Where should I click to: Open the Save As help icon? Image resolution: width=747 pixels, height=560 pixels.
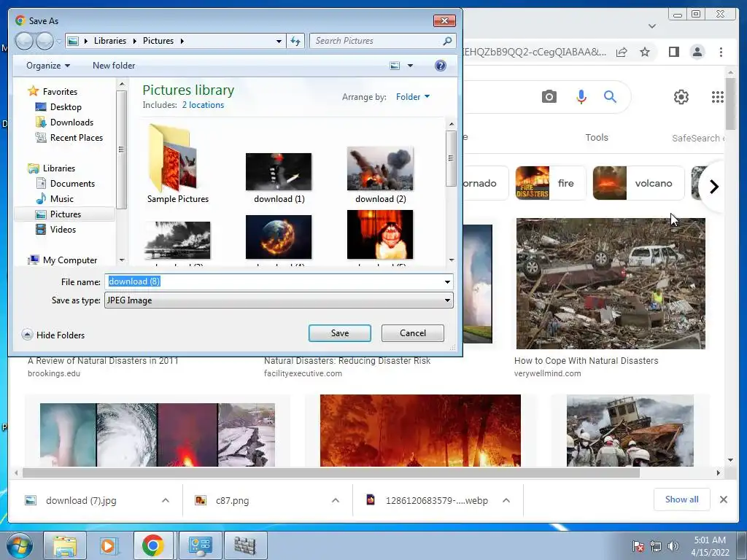pos(440,66)
